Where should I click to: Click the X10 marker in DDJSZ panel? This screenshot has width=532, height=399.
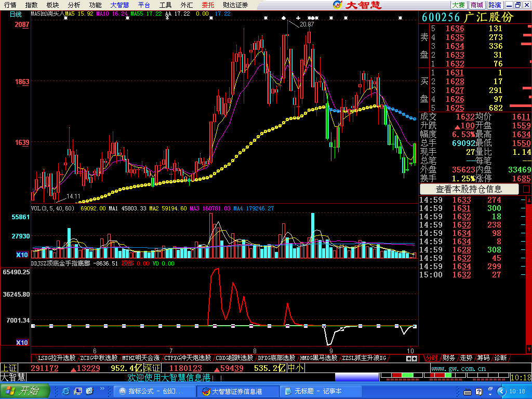click(22, 342)
